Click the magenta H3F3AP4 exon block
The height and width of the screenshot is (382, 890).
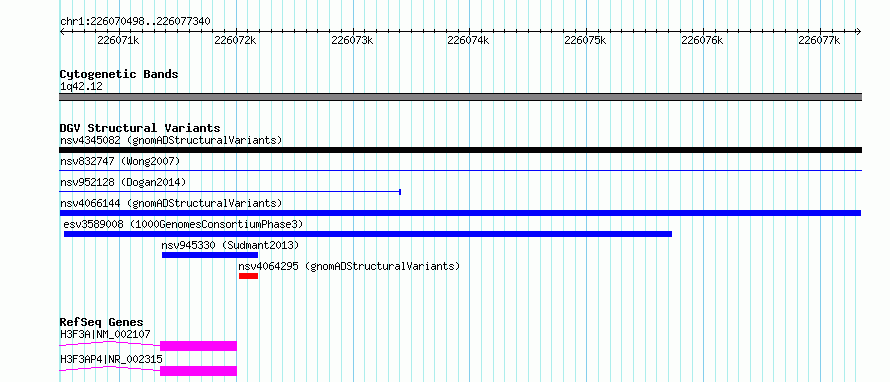(198, 371)
